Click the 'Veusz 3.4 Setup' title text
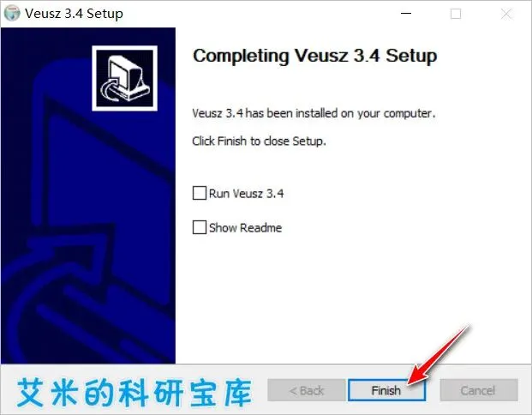The image size is (532, 415). point(74,14)
